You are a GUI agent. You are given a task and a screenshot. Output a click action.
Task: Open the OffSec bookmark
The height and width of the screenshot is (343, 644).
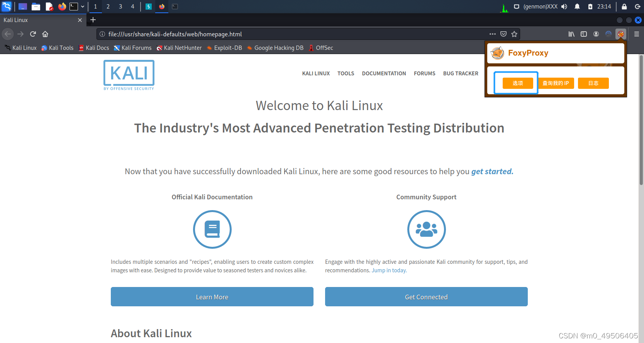point(321,48)
